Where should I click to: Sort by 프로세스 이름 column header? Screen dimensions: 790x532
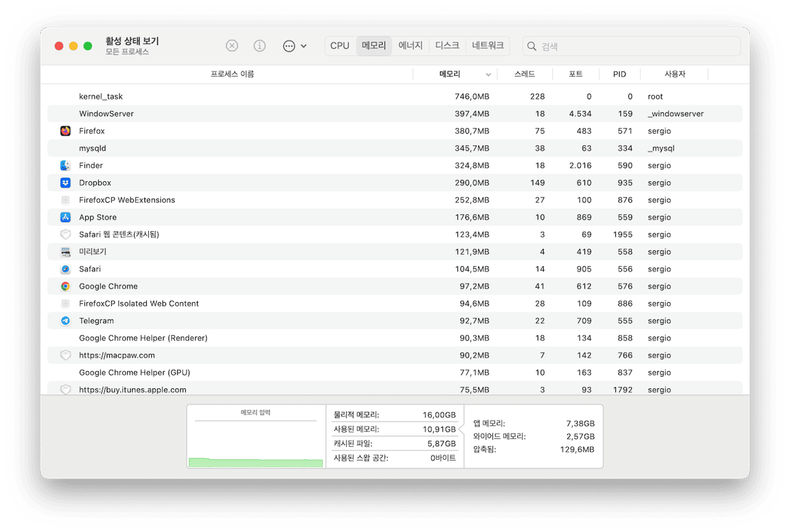[x=232, y=74]
